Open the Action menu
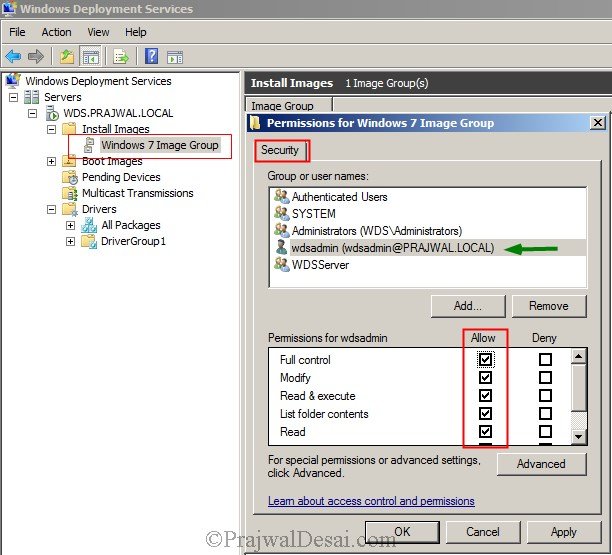Screen dimensions: 612x555 coord(56,32)
